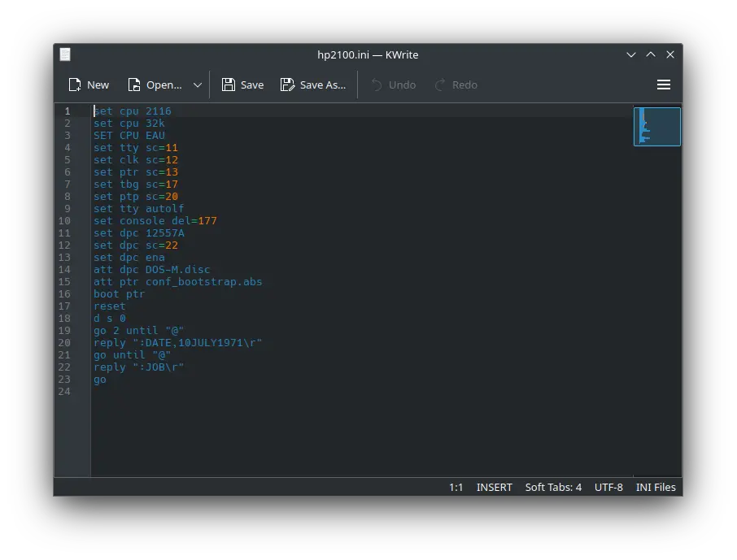The image size is (737, 560).
Task: Click the minimap scroll preview
Action: tap(656, 126)
